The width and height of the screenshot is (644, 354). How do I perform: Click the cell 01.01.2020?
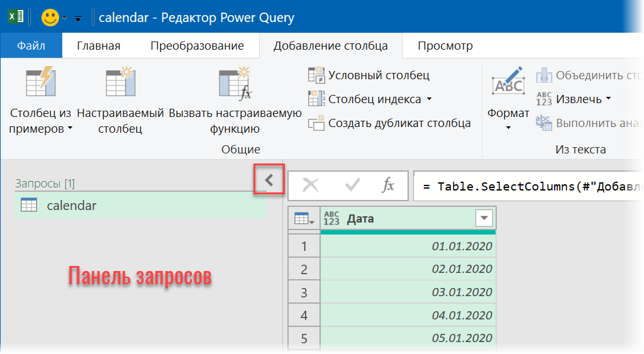point(408,246)
